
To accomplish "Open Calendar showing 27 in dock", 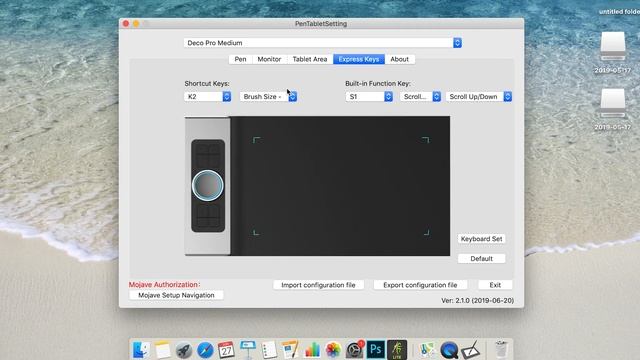I will 226,350.
